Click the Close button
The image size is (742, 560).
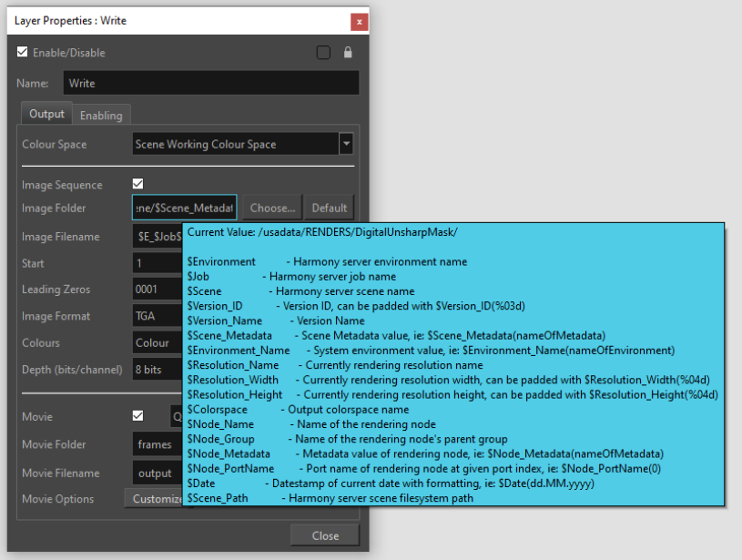coord(325,535)
